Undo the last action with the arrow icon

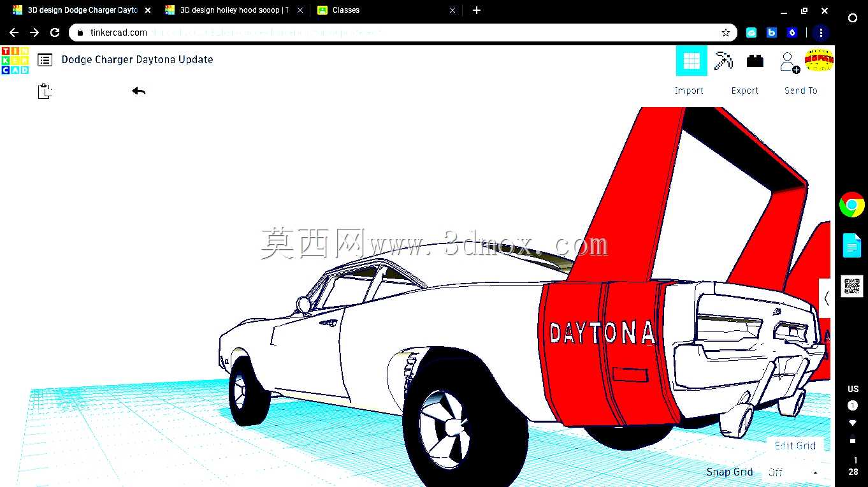(x=139, y=91)
